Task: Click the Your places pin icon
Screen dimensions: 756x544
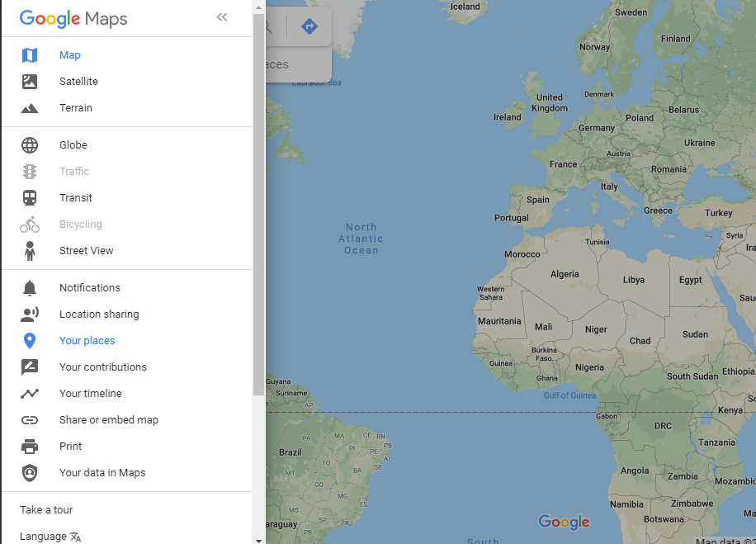Action: 30,341
